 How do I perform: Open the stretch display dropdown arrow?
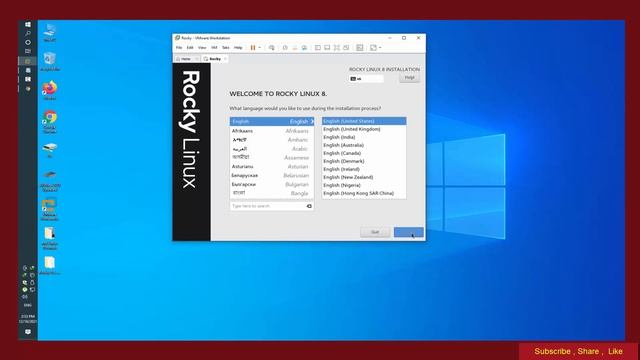click(380, 48)
